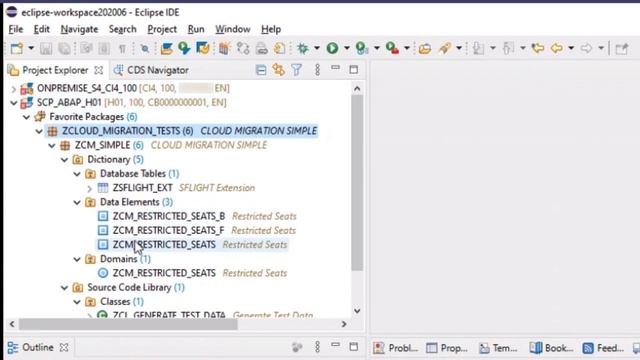The height and width of the screenshot is (360, 640).
Task: Click the Save toolbar icon
Action: (46, 48)
